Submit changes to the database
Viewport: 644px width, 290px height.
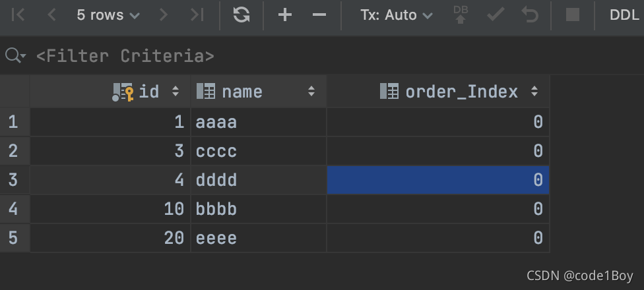pos(461,15)
